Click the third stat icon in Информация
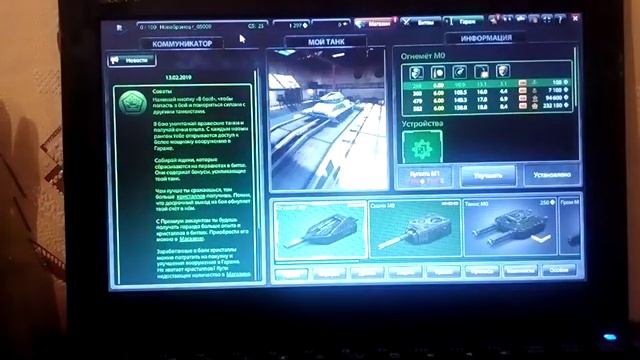 (460, 72)
